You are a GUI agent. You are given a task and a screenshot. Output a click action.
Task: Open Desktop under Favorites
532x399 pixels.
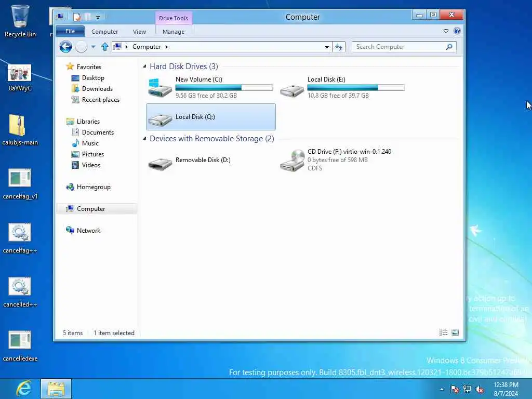coord(93,78)
